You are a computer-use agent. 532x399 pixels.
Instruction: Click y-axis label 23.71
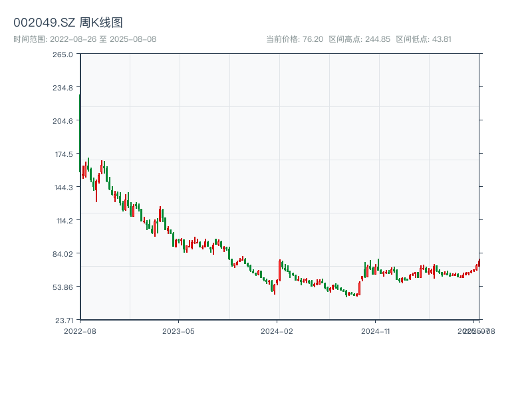[64, 321]
